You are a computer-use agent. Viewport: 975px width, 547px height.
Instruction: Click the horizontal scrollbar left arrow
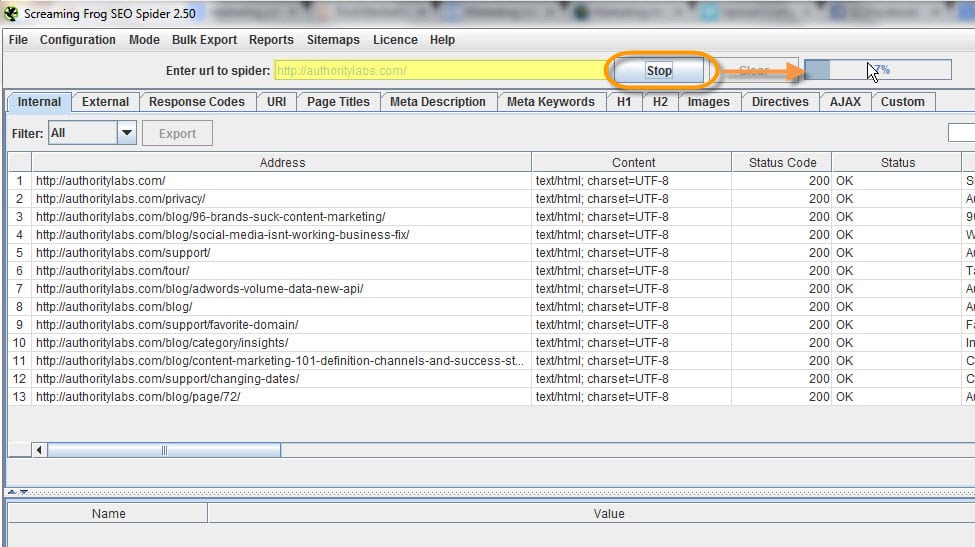pos(39,450)
